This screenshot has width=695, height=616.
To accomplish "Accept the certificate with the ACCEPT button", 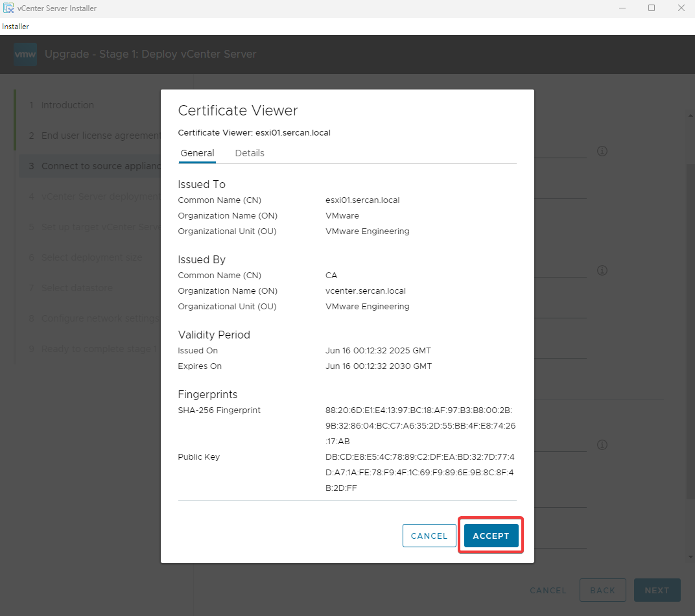I will click(x=491, y=536).
